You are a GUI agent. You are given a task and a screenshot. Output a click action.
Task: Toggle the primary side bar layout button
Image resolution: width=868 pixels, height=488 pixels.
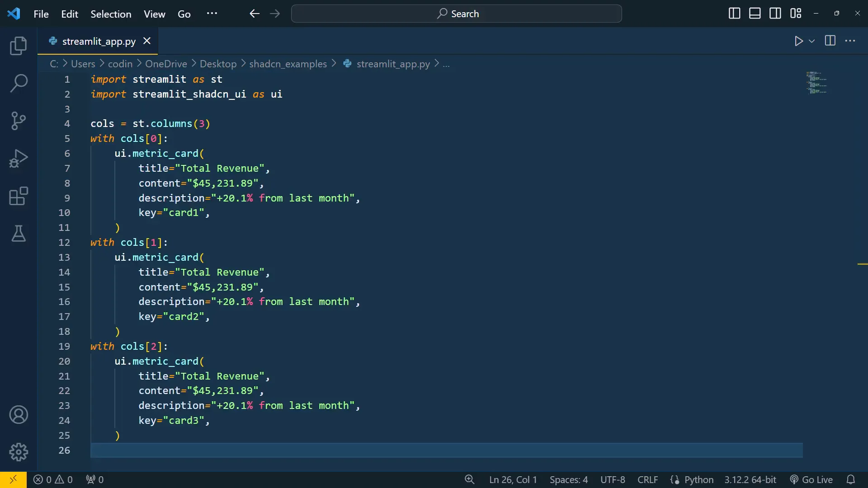click(x=734, y=14)
